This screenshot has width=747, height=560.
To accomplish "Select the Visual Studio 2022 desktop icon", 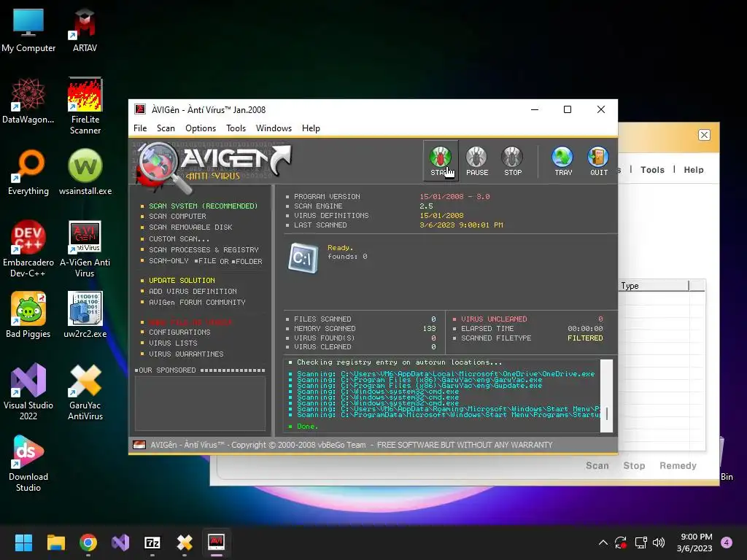I will coord(28,392).
